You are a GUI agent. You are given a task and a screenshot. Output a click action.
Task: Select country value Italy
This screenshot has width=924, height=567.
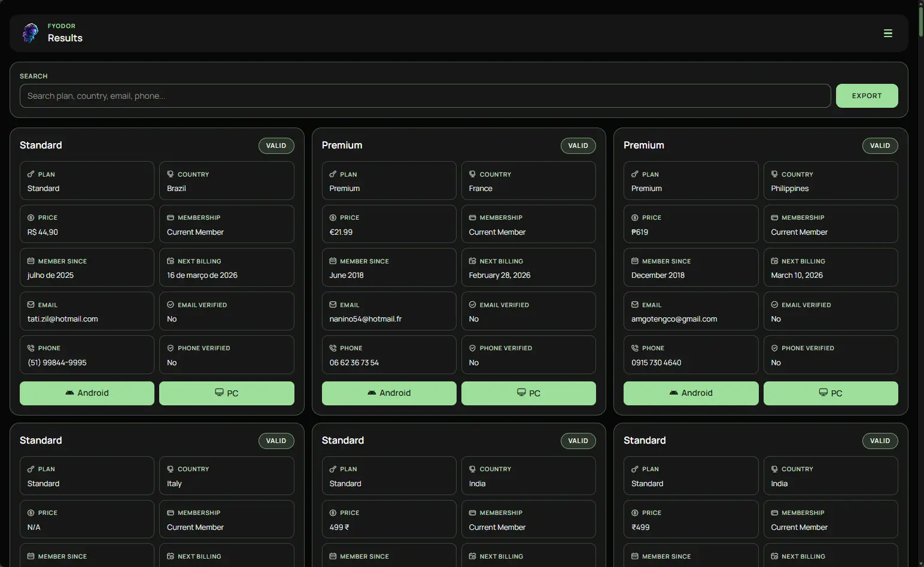[x=174, y=484]
